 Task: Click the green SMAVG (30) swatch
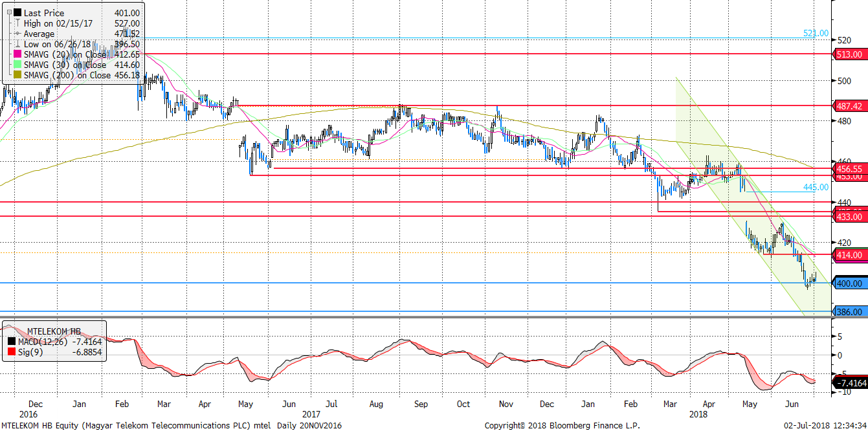(17, 65)
